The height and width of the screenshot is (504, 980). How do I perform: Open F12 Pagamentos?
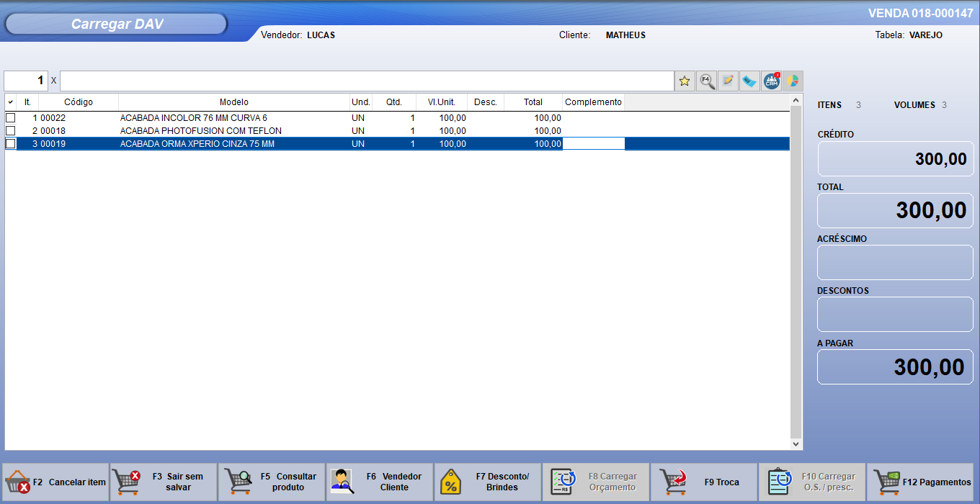pos(920,482)
